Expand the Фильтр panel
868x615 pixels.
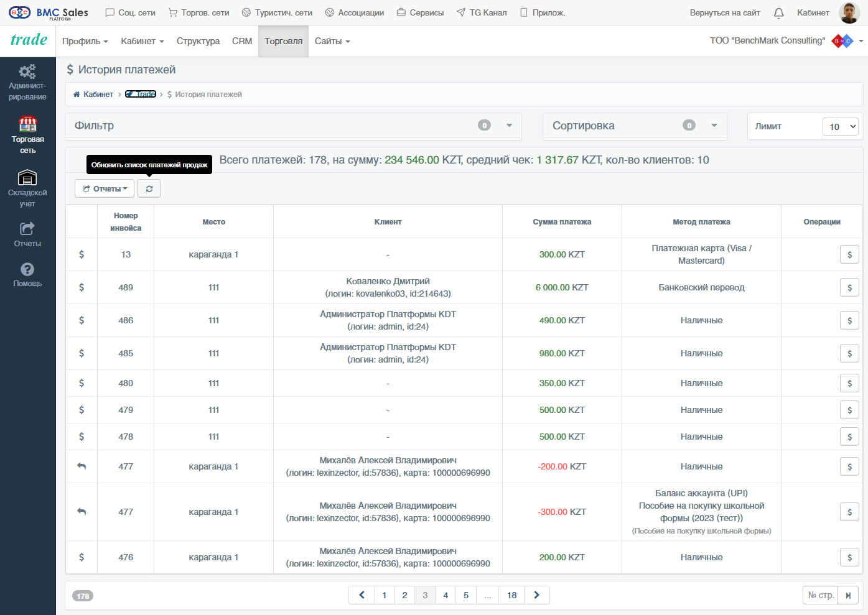[294, 126]
